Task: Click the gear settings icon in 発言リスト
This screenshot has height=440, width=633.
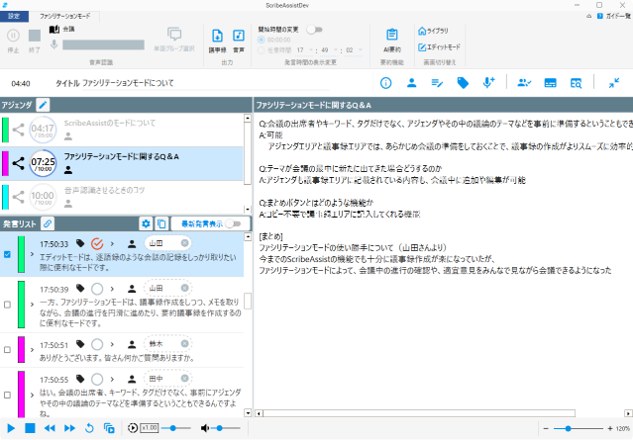Action: [x=146, y=223]
